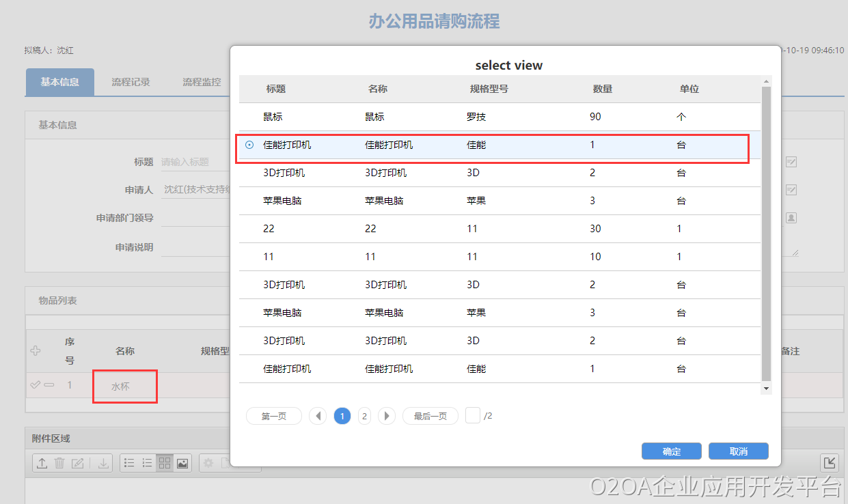Click the person picker icon at right
Viewport: 848px width, 504px height.
click(x=791, y=218)
